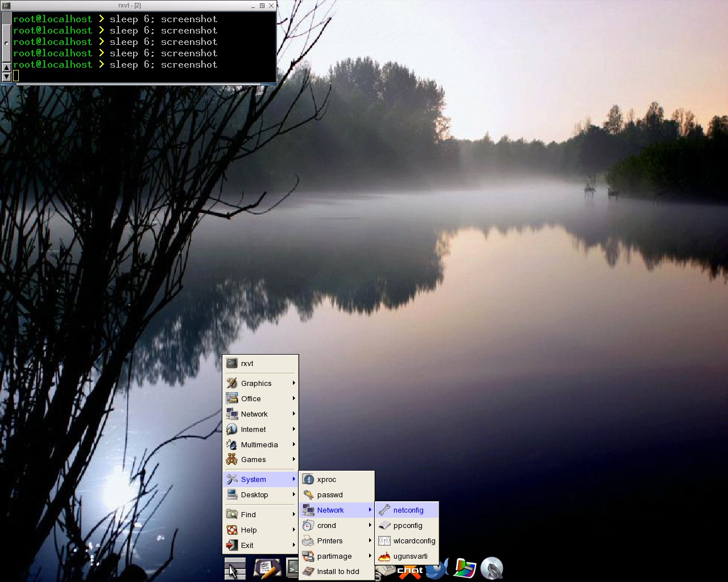Image resolution: width=728 pixels, height=582 pixels.
Task: Expand the Graphics submenu
Action: tap(260, 383)
